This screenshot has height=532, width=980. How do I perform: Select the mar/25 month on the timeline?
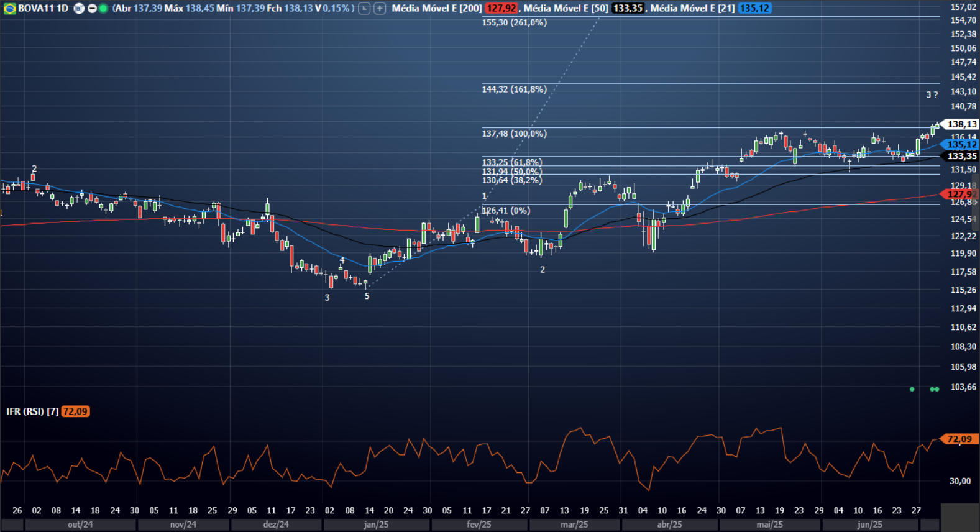pyautogui.click(x=574, y=525)
